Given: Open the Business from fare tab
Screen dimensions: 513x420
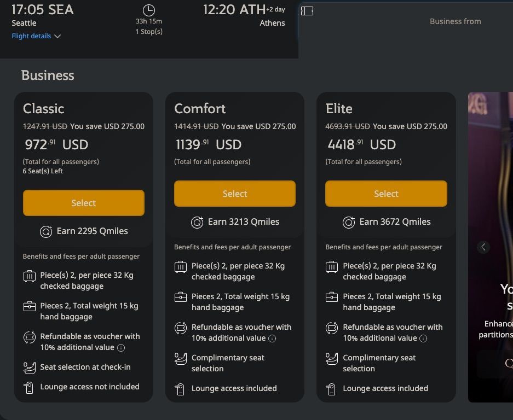Looking at the screenshot, I should 455,21.
